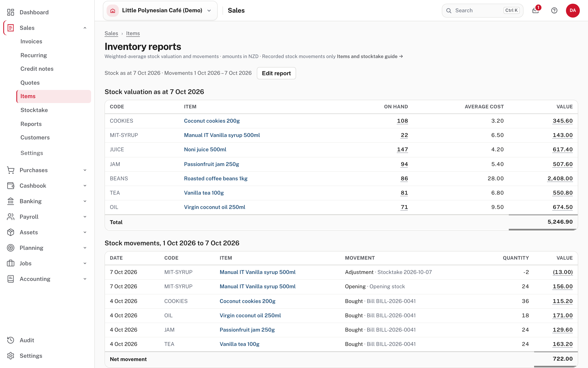
Task: Click the Items breadcrumb link
Action: pos(133,33)
